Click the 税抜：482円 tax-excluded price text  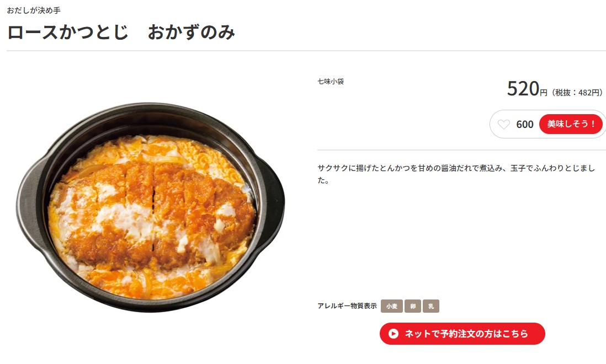click(x=577, y=93)
